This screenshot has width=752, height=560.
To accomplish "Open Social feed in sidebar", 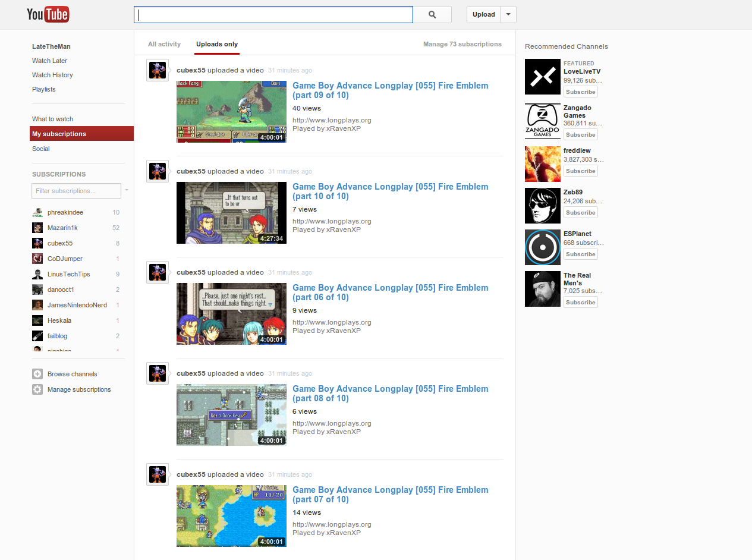I will click(x=41, y=149).
